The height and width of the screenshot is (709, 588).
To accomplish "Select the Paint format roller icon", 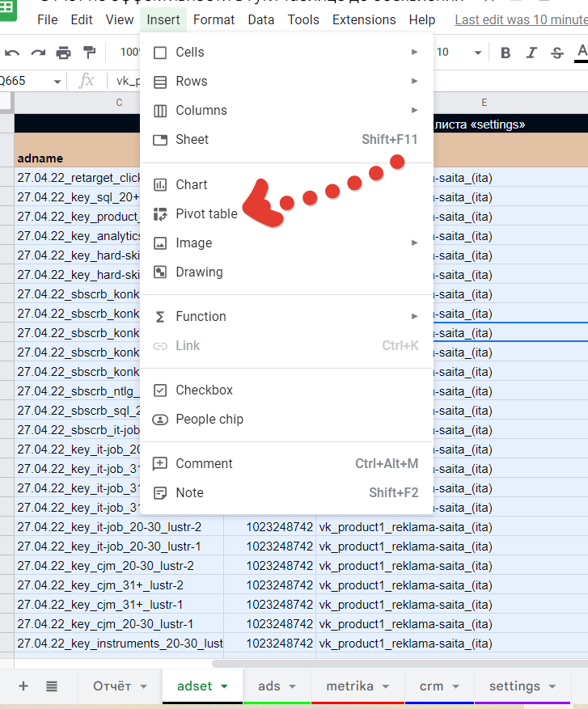I will coord(90,53).
